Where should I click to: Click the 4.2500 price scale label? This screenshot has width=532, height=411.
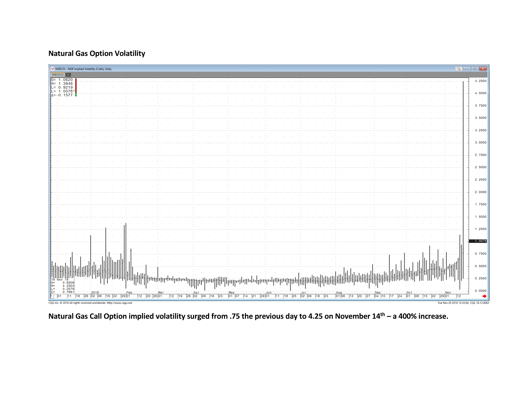tap(480, 81)
